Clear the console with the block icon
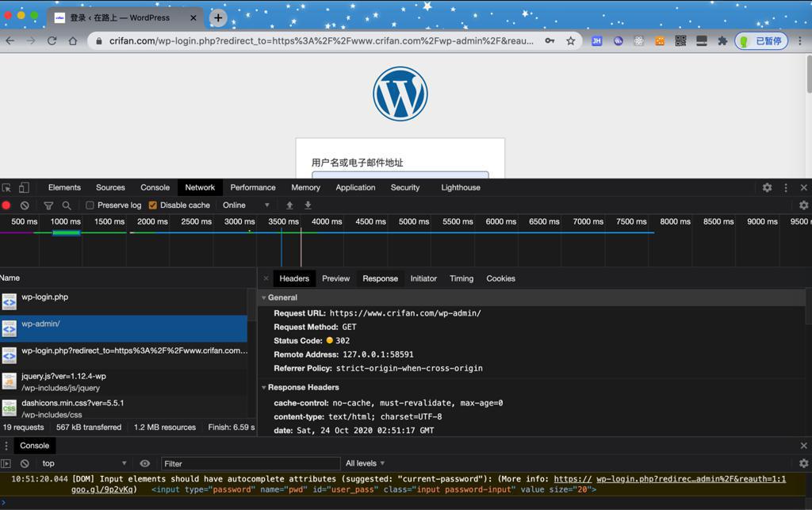Image resolution: width=812 pixels, height=510 pixels. click(25, 463)
